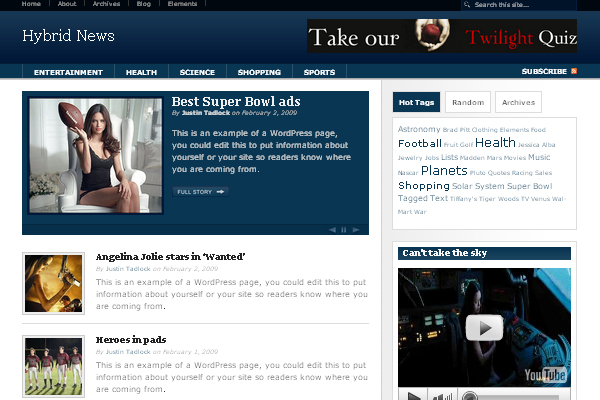Go to previous slide in featured slider
Screen dimensions: 600x400
[333, 229]
